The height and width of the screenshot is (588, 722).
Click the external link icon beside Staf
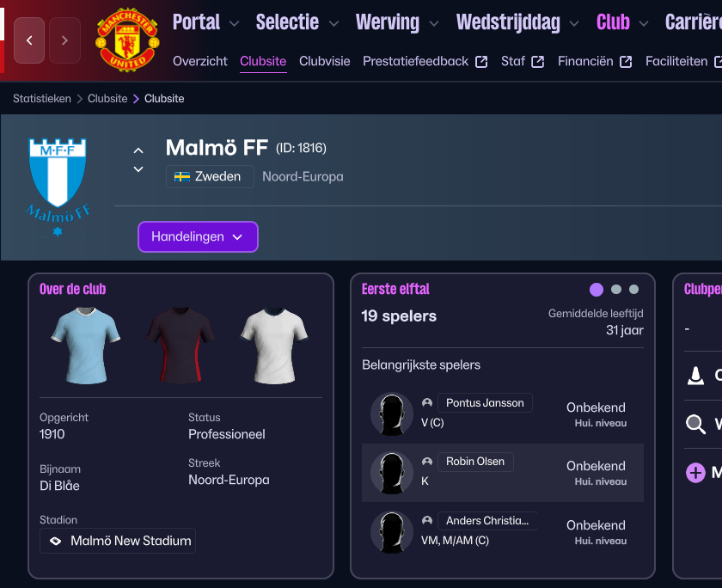(x=538, y=62)
